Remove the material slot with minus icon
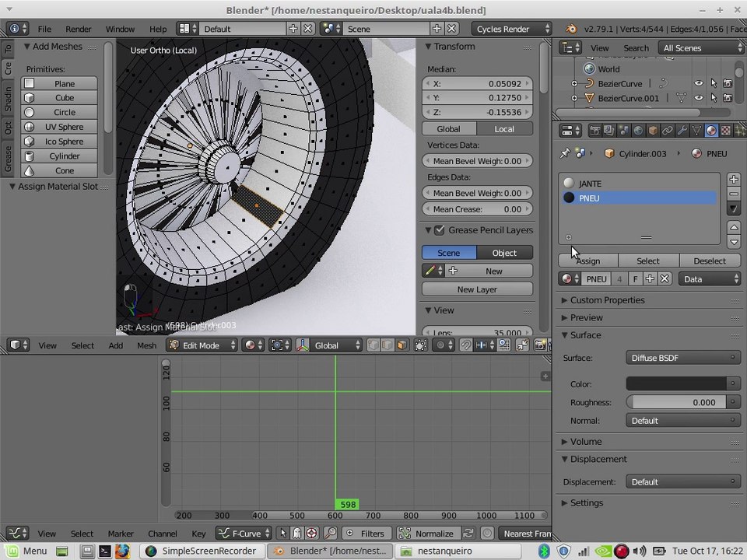 (x=734, y=194)
